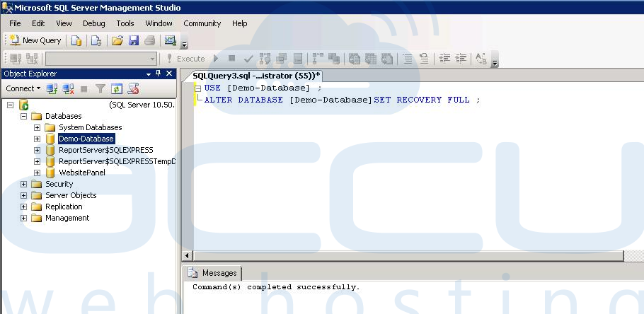This screenshot has height=314, width=644.
Task: Open the Help menu
Action: click(x=239, y=23)
